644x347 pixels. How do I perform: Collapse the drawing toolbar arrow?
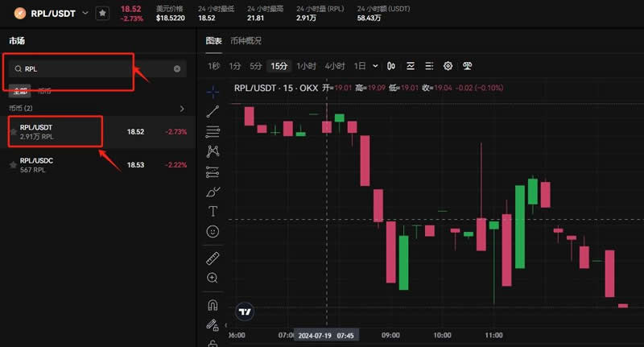tap(225, 325)
